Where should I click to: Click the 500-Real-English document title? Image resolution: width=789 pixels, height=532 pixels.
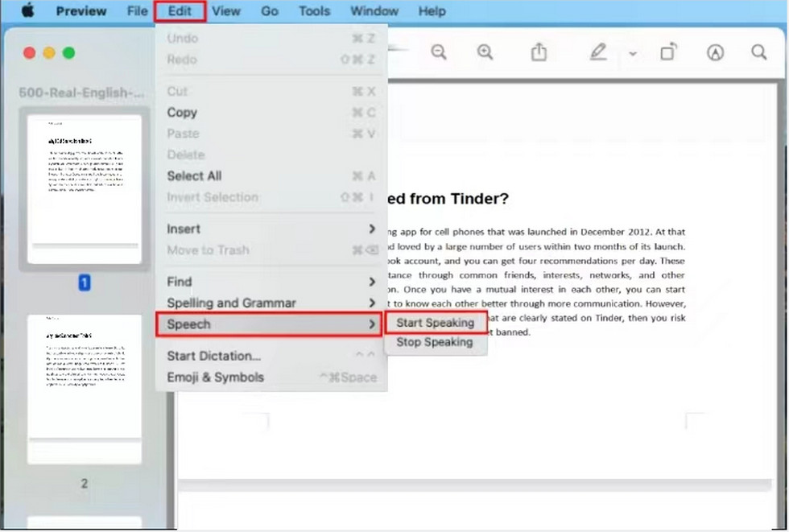(x=81, y=93)
